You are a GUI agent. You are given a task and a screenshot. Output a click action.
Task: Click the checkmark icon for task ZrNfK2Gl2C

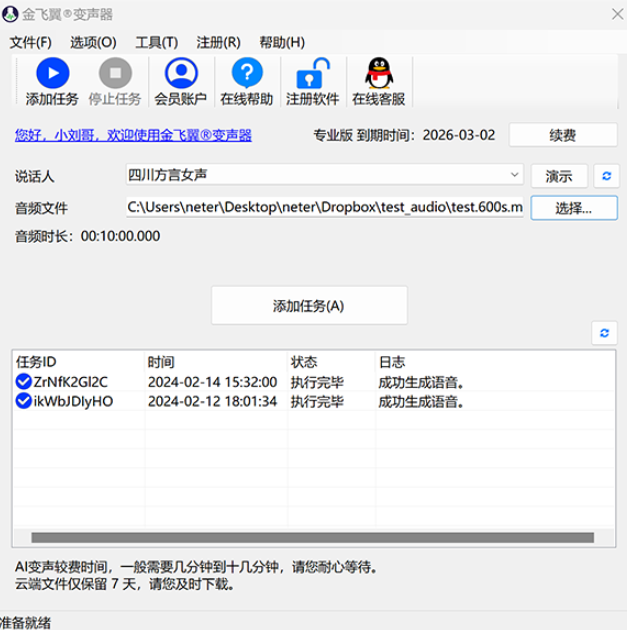[x=23, y=382]
